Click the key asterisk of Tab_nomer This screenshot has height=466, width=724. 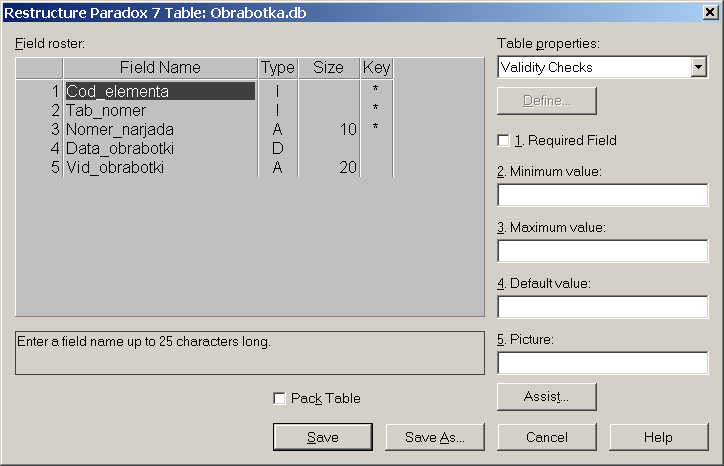[375, 108]
